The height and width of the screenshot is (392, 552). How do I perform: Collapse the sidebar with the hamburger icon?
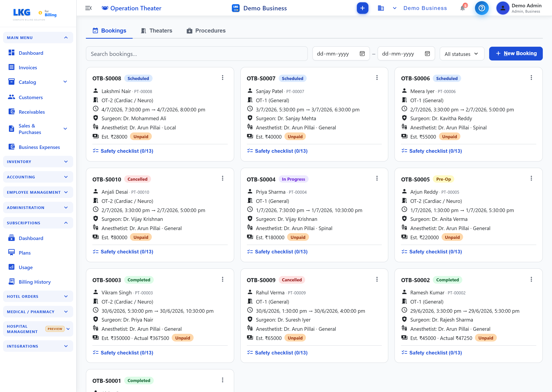[89, 8]
